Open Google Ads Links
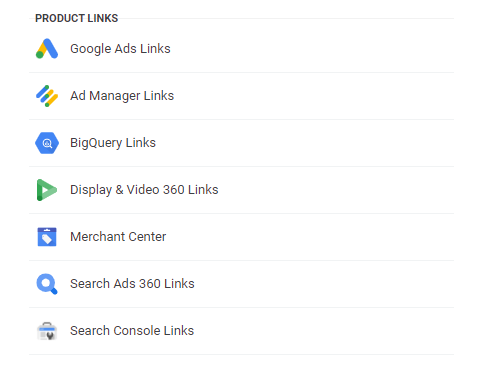The image size is (485, 383). coord(120,49)
